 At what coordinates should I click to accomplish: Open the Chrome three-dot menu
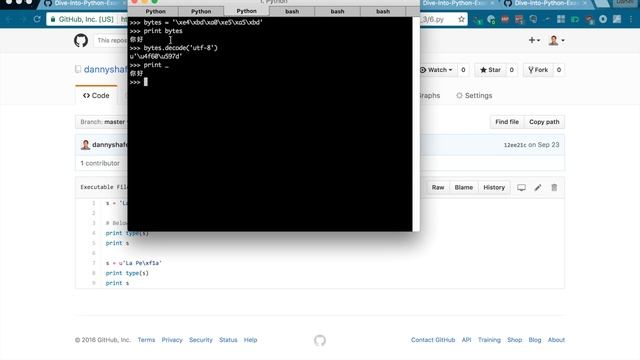point(631,19)
